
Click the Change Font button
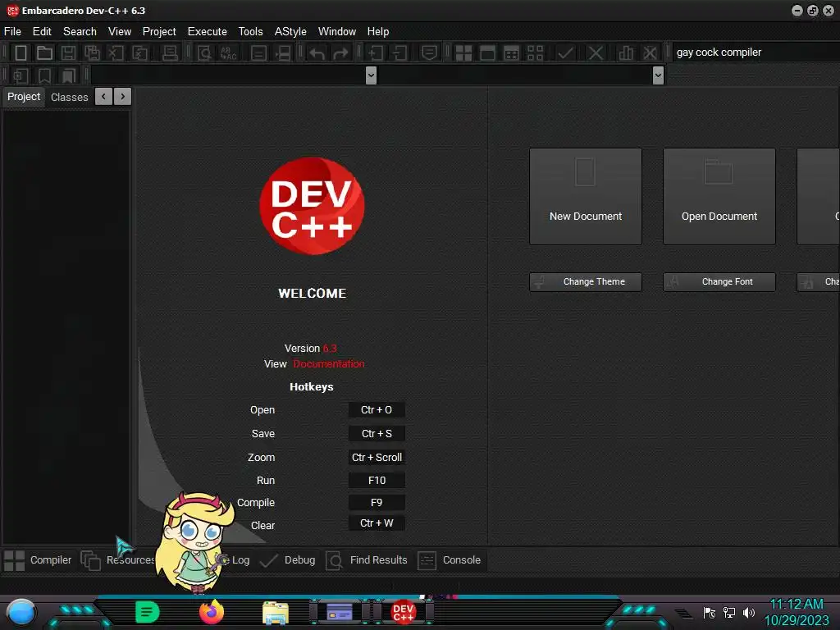click(x=719, y=282)
